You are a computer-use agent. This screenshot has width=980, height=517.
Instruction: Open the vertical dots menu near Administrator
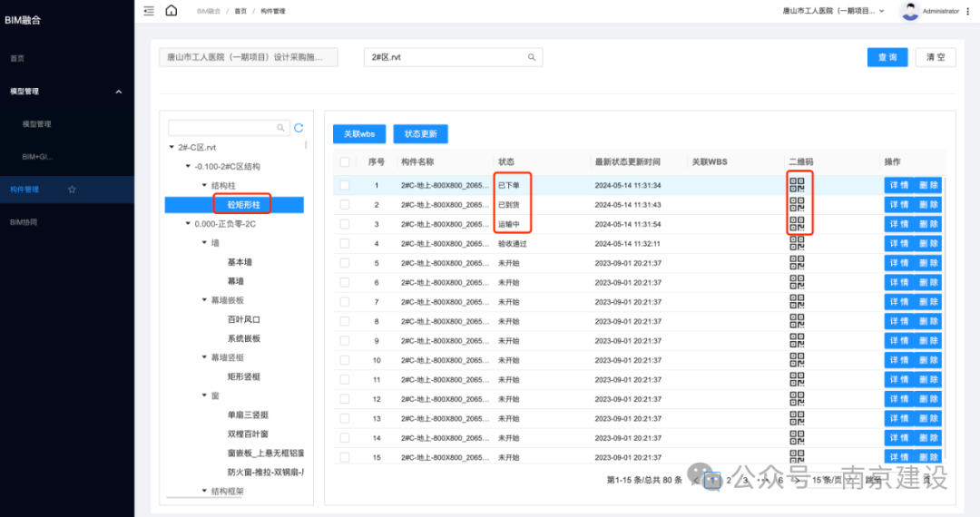(x=968, y=11)
